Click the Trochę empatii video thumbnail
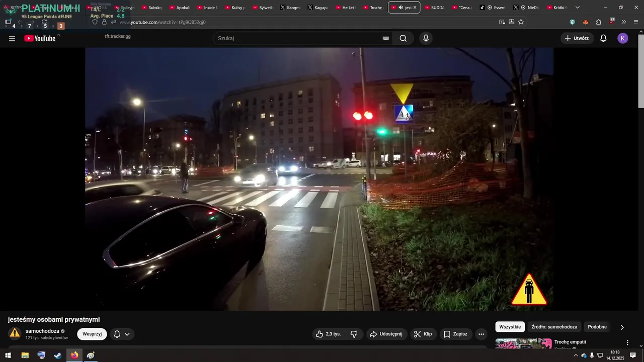This screenshot has width=644, height=362. pyautogui.click(x=524, y=344)
